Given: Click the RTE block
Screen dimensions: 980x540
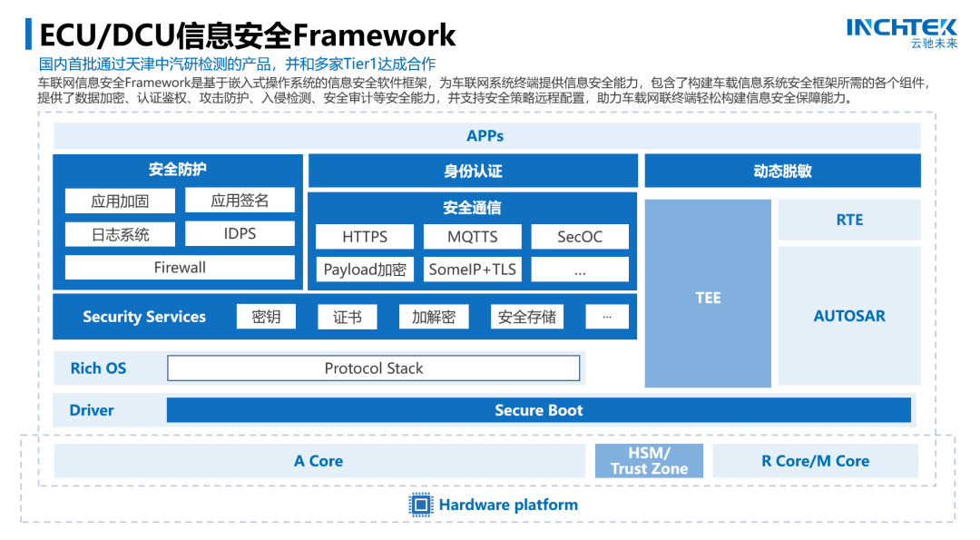Looking at the screenshot, I should pos(848,219).
